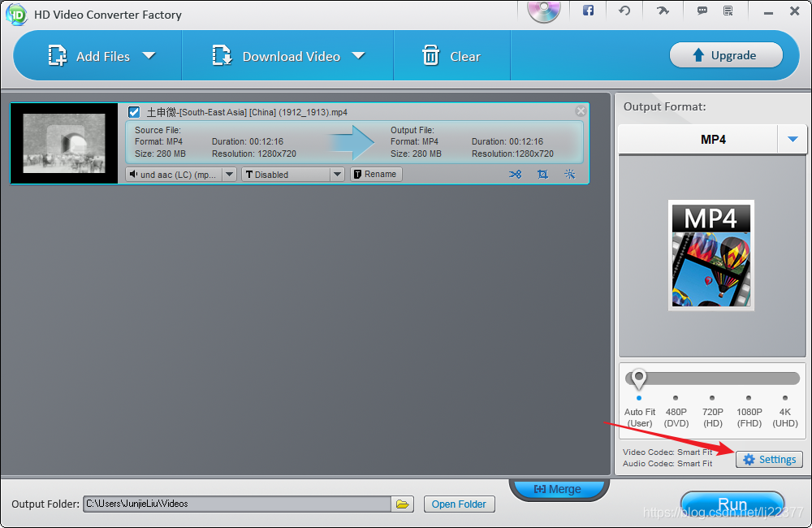Image resolution: width=812 pixels, height=528 pixels.
Task: Click the output Resolution:1280x720 text
Action: [x=512, y=154]
